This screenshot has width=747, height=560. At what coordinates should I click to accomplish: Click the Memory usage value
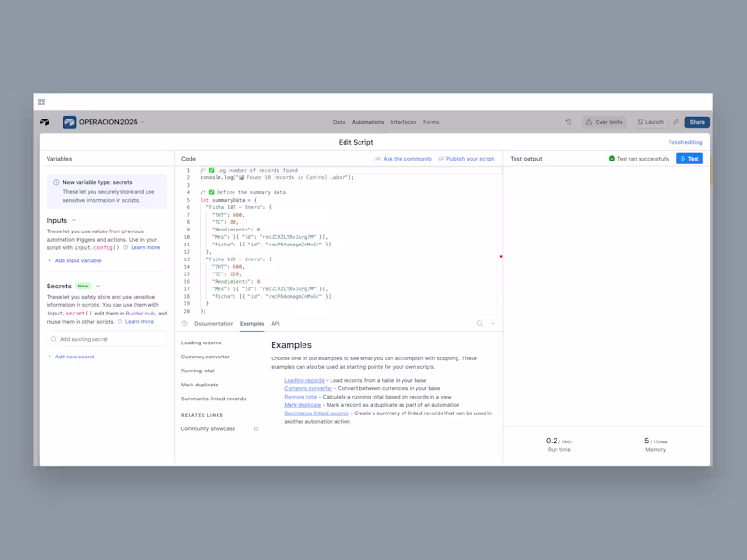point(655,441)
